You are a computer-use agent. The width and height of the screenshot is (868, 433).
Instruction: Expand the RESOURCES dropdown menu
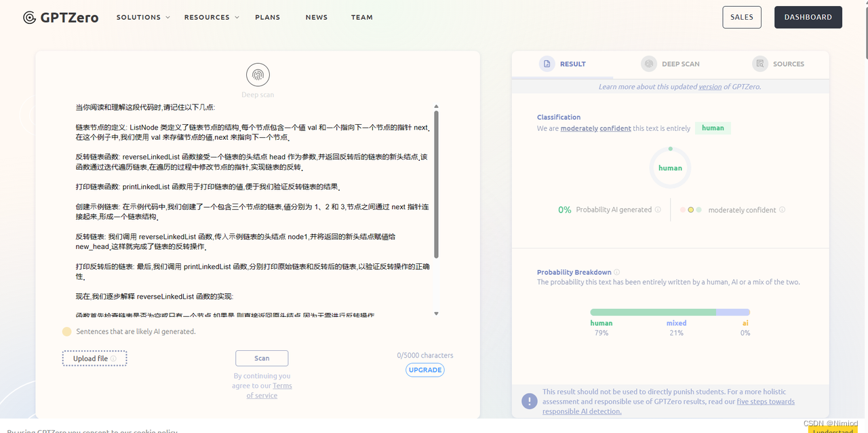click(212, 18)
